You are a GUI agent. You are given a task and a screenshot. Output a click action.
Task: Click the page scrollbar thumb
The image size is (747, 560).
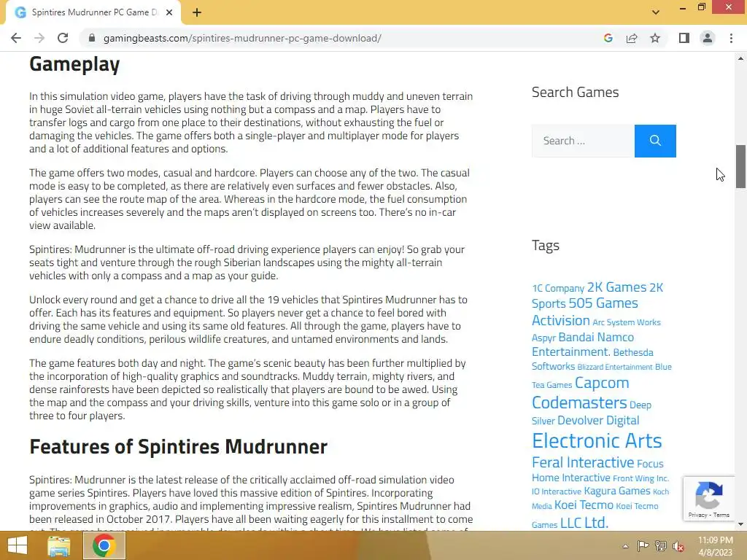(740, 167)
